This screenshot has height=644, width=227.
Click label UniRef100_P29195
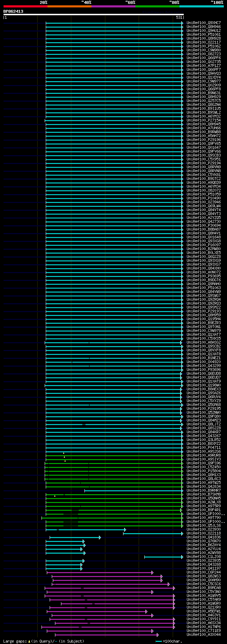point(204,408)
